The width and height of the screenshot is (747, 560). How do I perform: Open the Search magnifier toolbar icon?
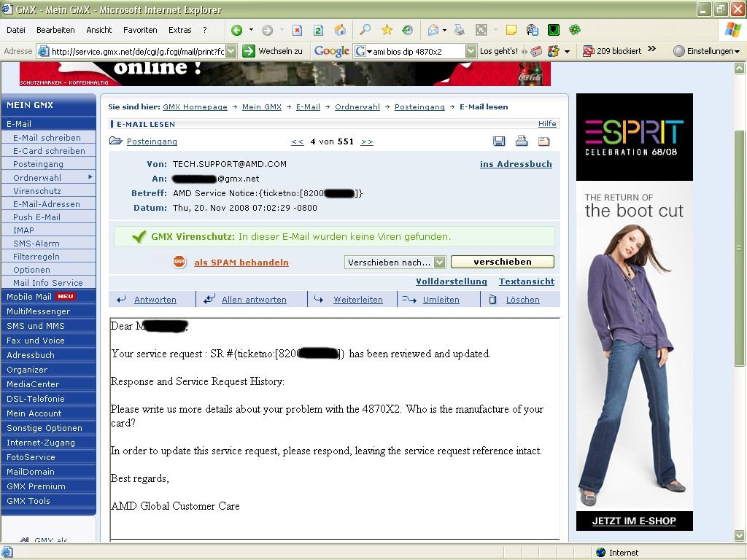tap(365, 30)
